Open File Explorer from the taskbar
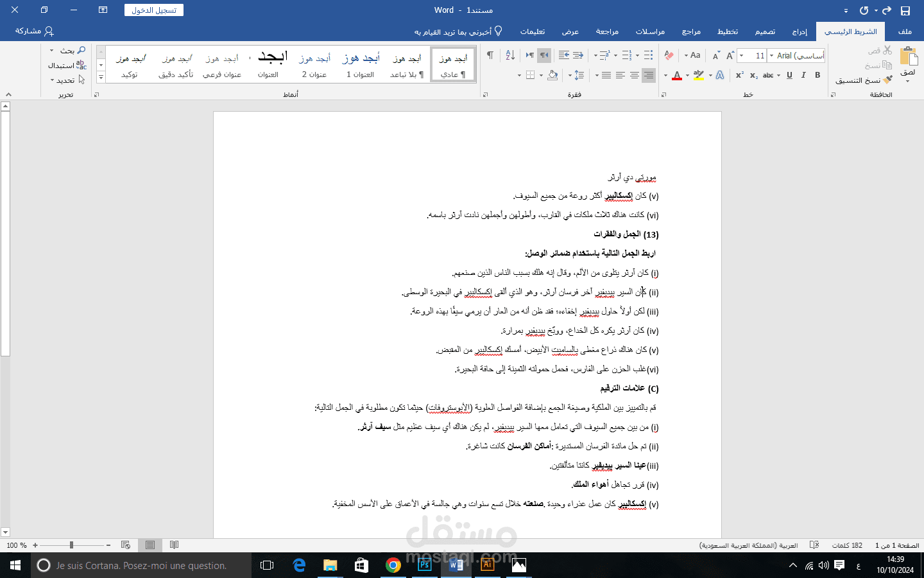This screenshot has height=578, width=924. click(330, 565)
